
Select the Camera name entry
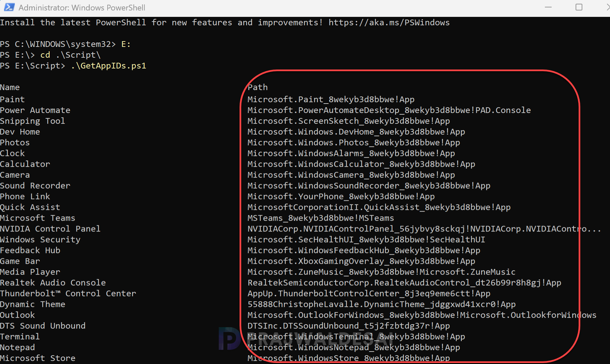[15, 175]
